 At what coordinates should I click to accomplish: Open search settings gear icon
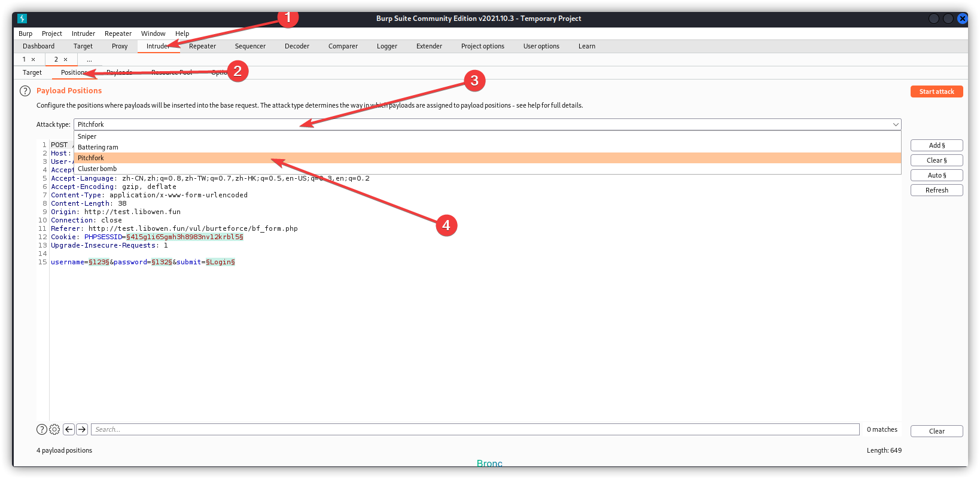54,429
